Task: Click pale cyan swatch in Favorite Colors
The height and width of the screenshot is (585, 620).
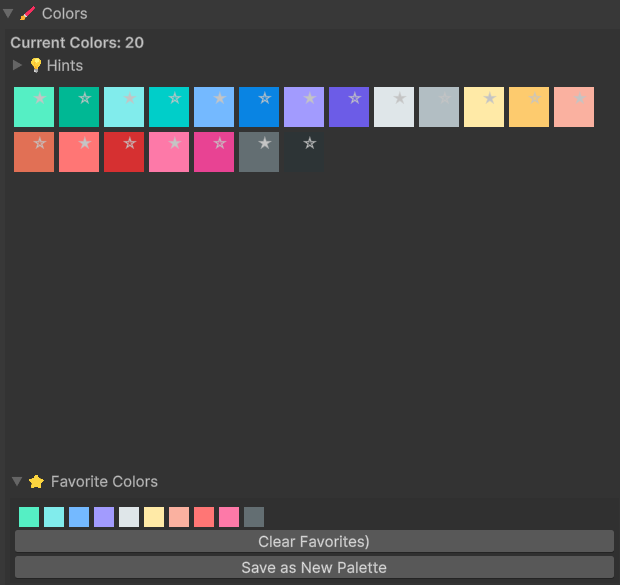Action: [54, 517]
